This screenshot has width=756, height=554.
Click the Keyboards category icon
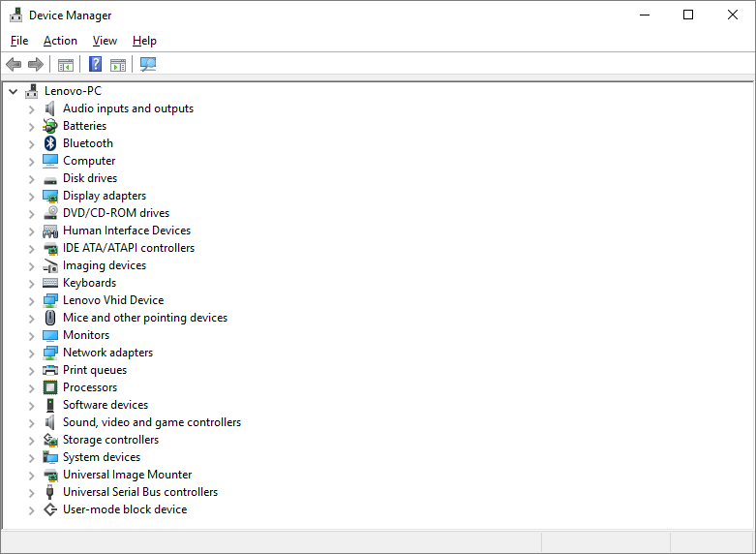[x=50, y=283]
